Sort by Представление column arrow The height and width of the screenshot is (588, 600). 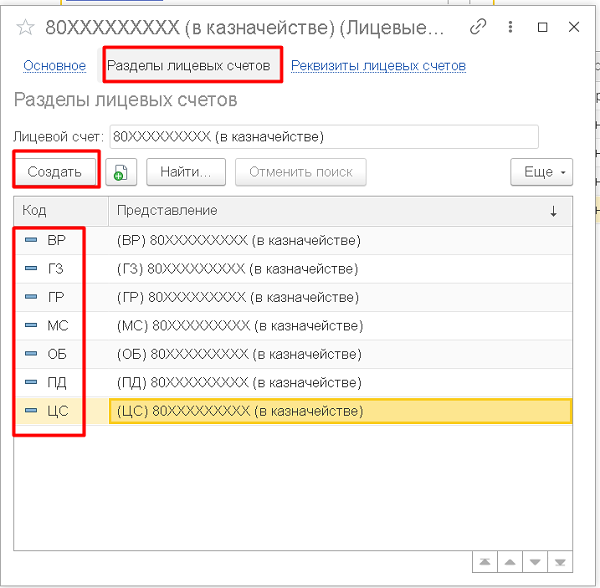pyautogui.click(x=553, y=211)
